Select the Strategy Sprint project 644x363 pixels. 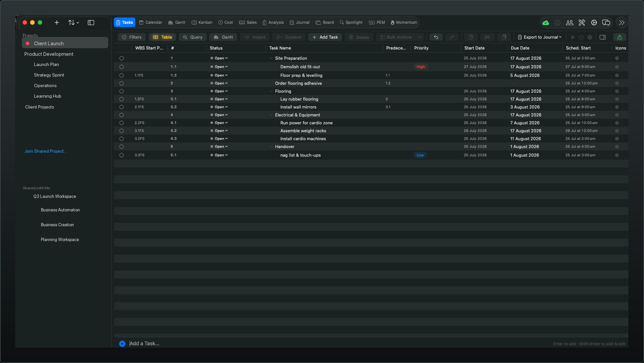coord(49,75)
